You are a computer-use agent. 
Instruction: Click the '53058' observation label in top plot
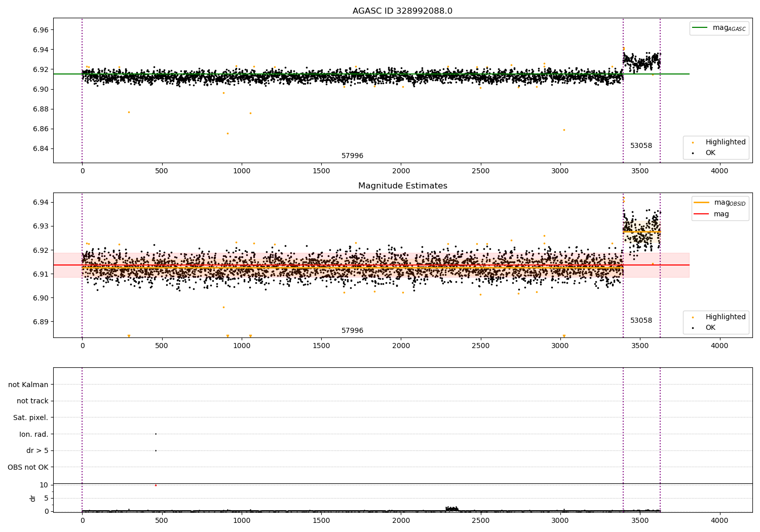(x=641, y=145)
